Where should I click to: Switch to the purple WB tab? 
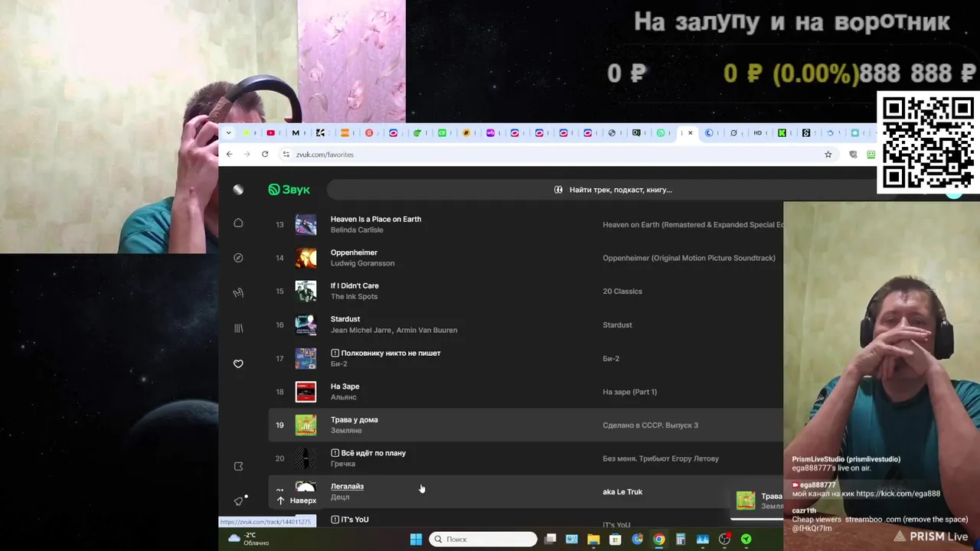(490, 132)
